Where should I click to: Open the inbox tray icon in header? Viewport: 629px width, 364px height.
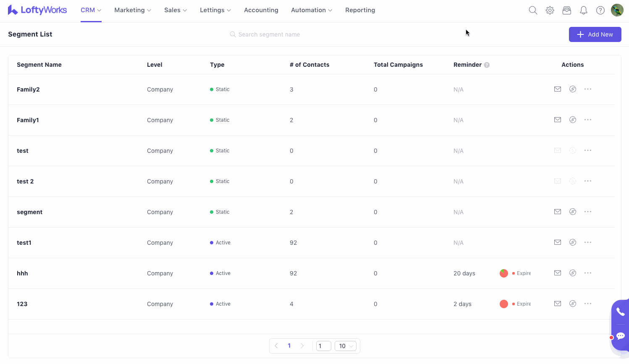[x=567, y=10]
